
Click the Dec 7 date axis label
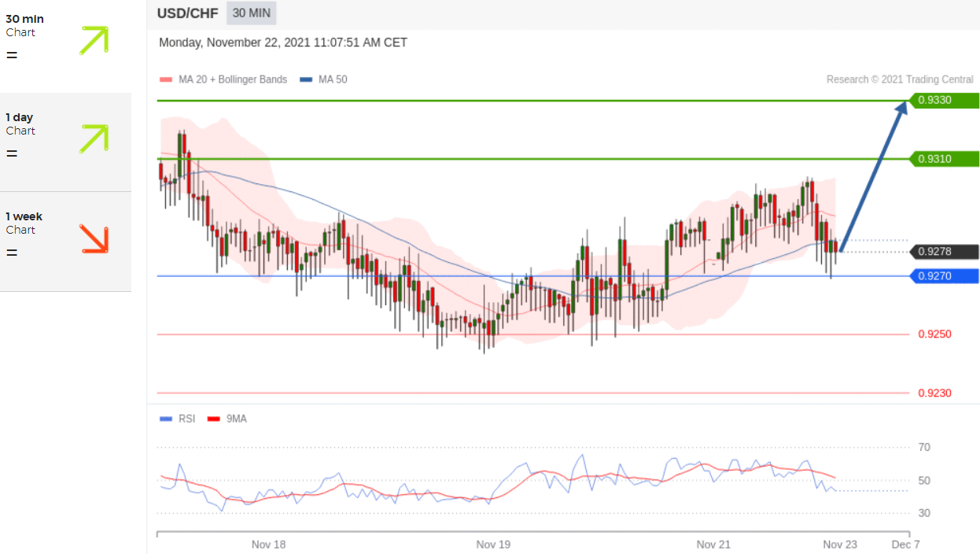905,545
